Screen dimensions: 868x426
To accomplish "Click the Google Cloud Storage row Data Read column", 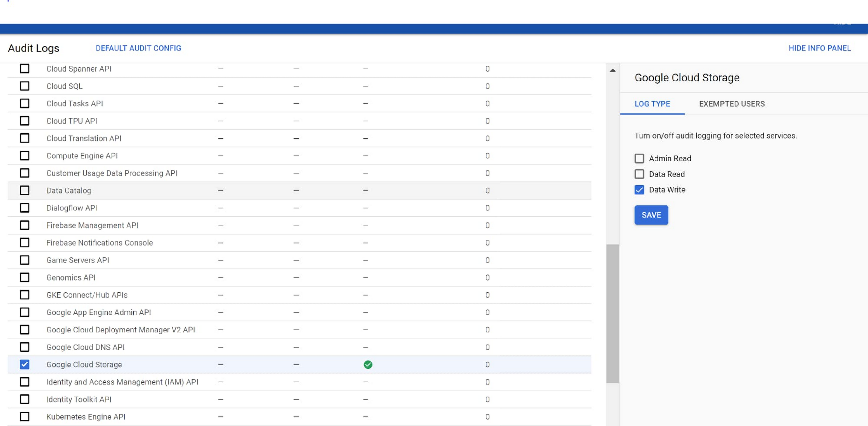I will pyautogui.click(x=297, y=365).
